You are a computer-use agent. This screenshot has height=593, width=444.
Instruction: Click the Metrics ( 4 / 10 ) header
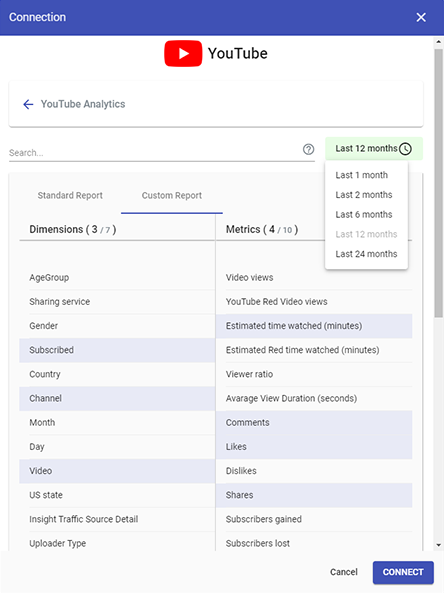tap(262, 230)
